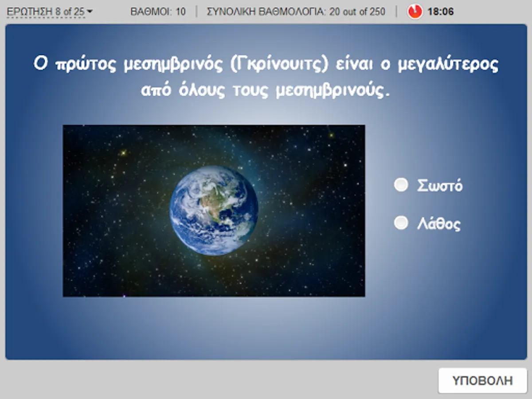532x399 pixels.
Task: Select the Λάθος radio button
Action: click(401, 223)
